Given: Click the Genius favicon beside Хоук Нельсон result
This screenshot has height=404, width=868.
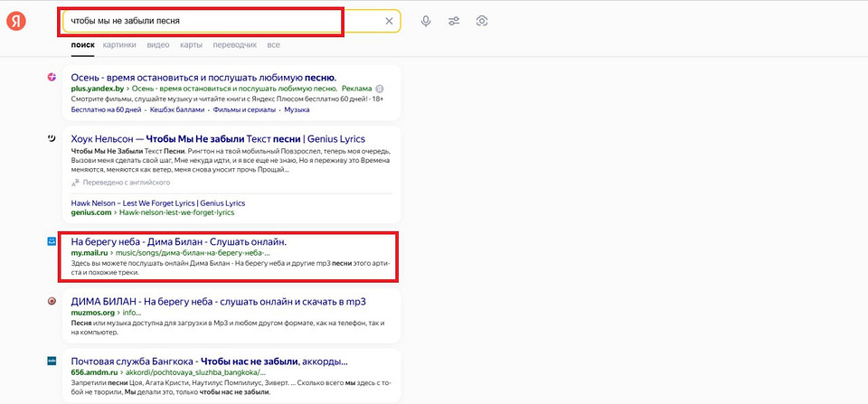Looking at the screenshot, I should [x=52, y=138].
